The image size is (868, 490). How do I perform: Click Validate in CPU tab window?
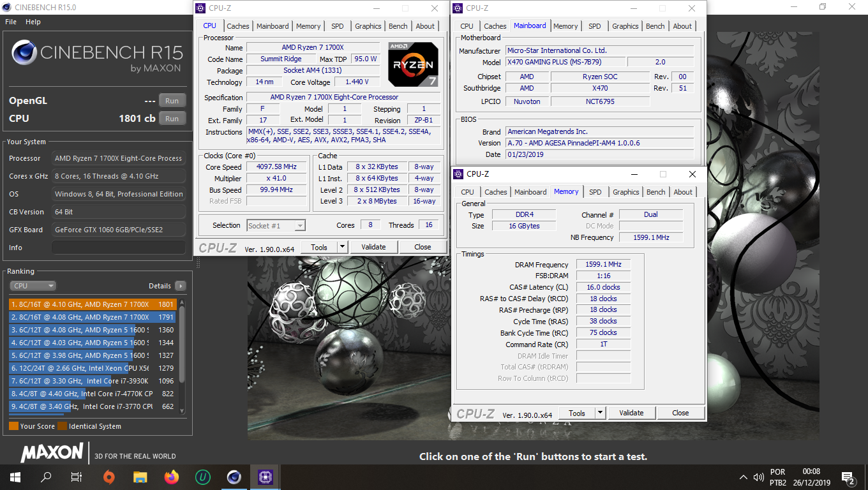(373, 247)
